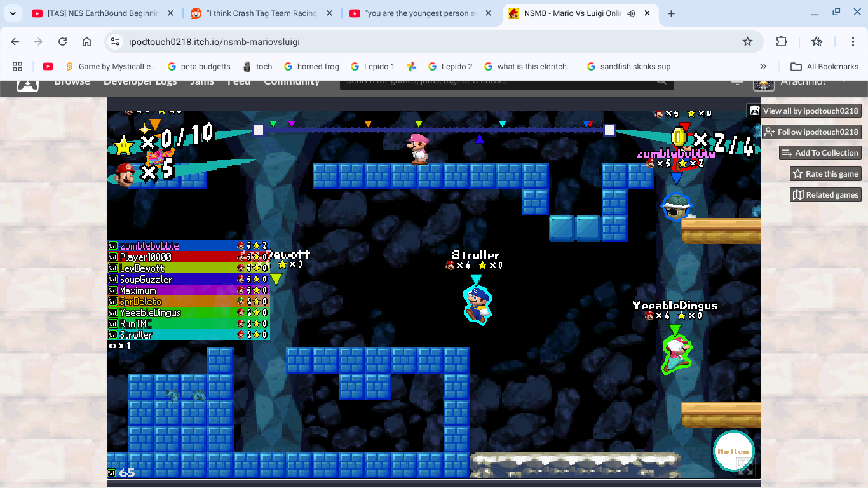Image resolution: width=868 pixels, height=488 pixels.
Task: Select Player10000 in the scoreboard
Action: 188,257
